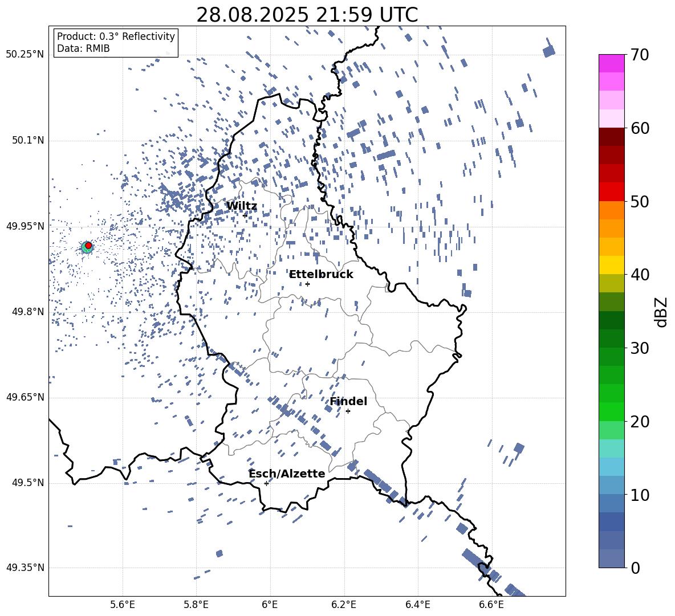Viewport: 675px width, 616px height.
Task: Click the Esch/Alzette city label
Action: [287, 474]
